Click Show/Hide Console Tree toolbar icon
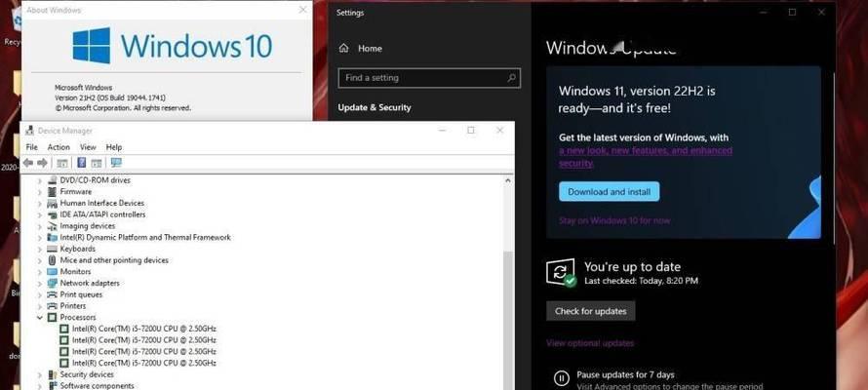Image resolution: width=868 pixels, height=390 pixels. point(62,163)
